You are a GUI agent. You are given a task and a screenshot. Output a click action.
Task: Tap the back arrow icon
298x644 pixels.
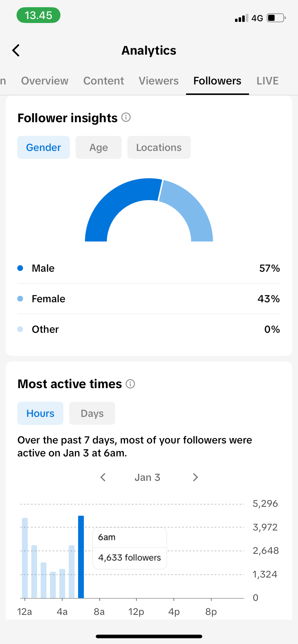click(x=16, y=50)
